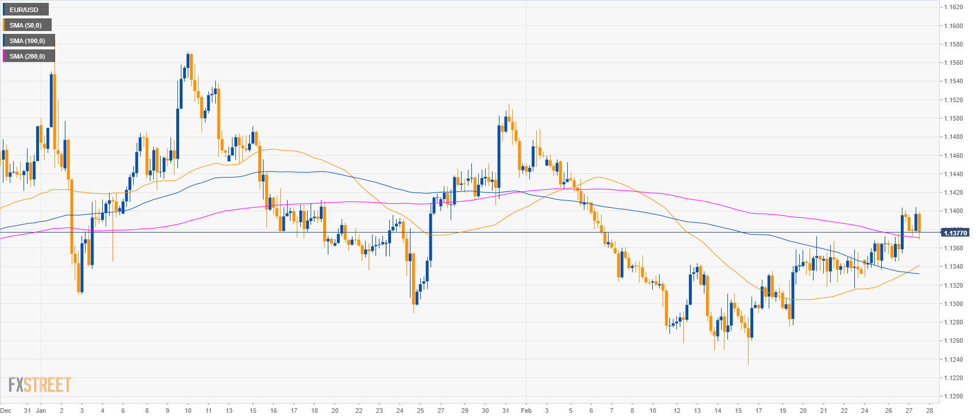This screenshot has height=418, width=980.
Task: Click date 31 before Feb on the time axis
Action: coord(506,411)
